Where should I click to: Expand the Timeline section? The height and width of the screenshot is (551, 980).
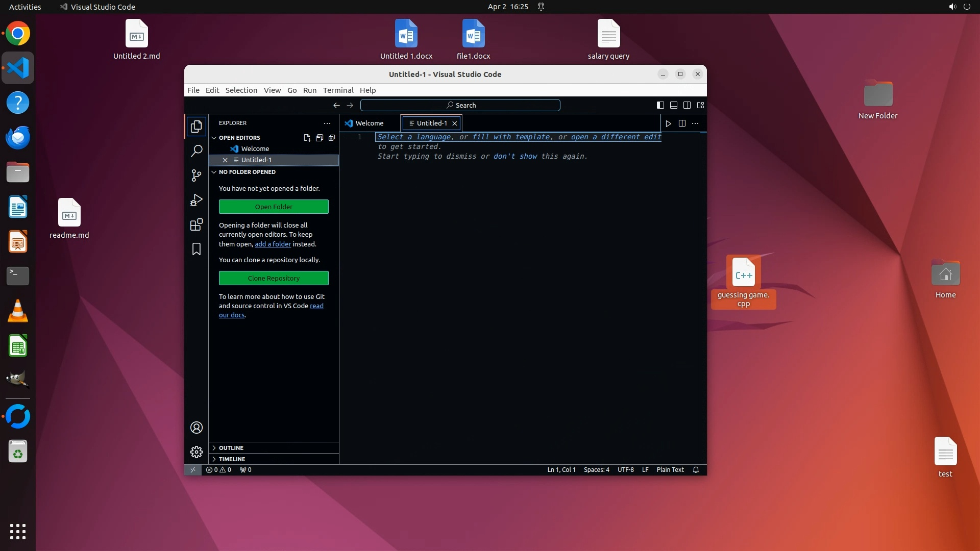[x=232, y=459]
